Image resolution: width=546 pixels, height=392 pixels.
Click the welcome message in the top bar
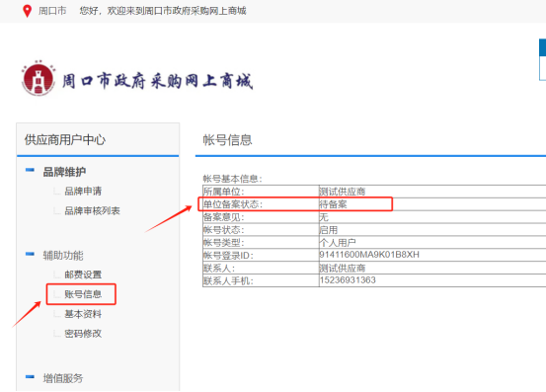163,11
